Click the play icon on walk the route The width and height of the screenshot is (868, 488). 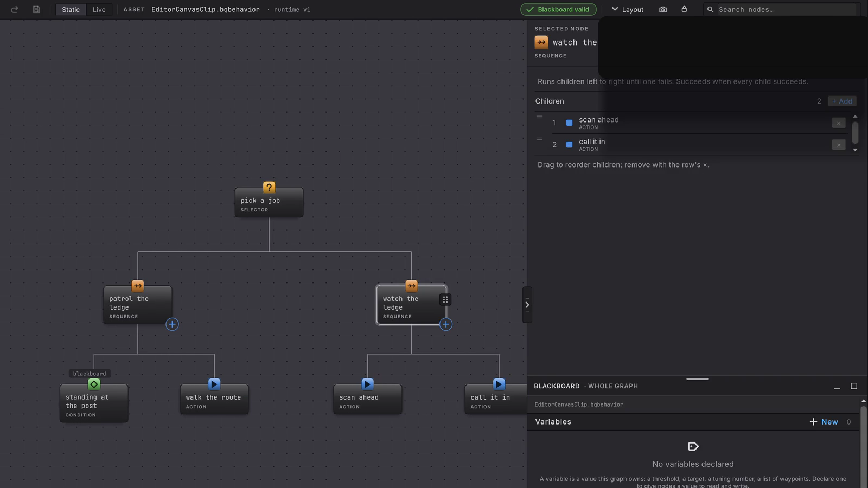click(x=214, y=384)
